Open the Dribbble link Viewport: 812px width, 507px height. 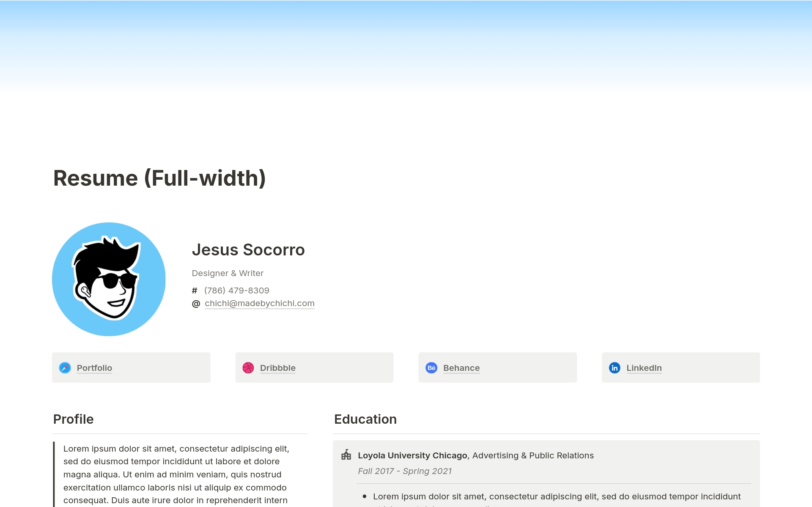tap(277, 368)
